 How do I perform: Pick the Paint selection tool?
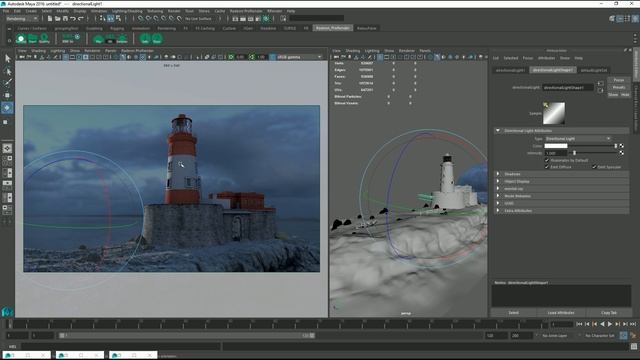click(x=7, y=83)
